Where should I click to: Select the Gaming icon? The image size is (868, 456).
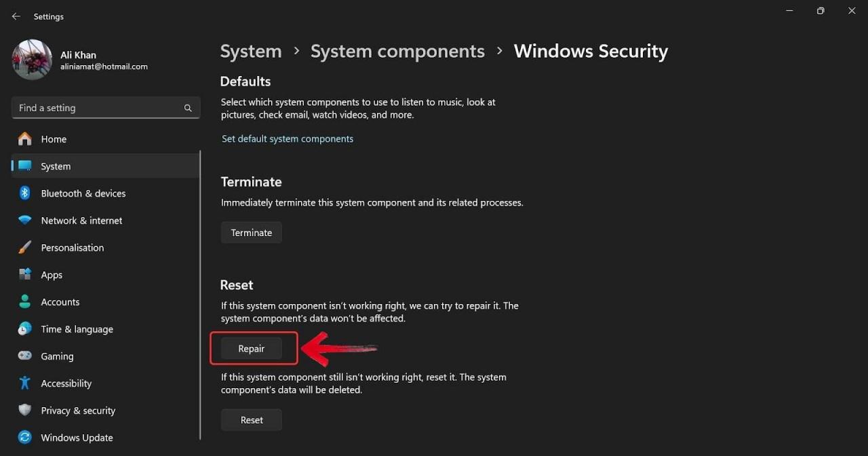point(24,356)
